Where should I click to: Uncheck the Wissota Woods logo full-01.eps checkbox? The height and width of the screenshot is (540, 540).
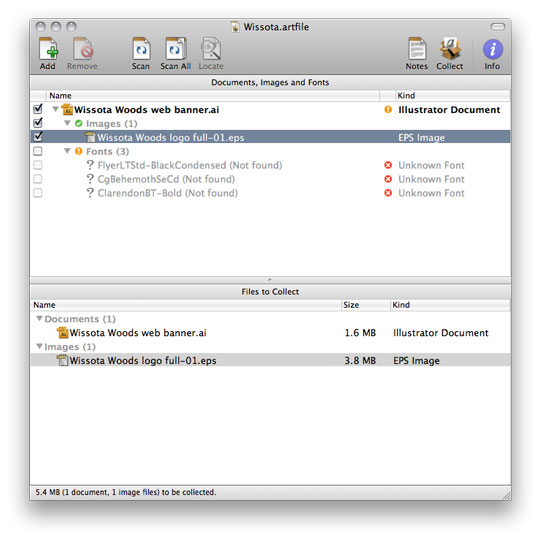click(38, 136)
